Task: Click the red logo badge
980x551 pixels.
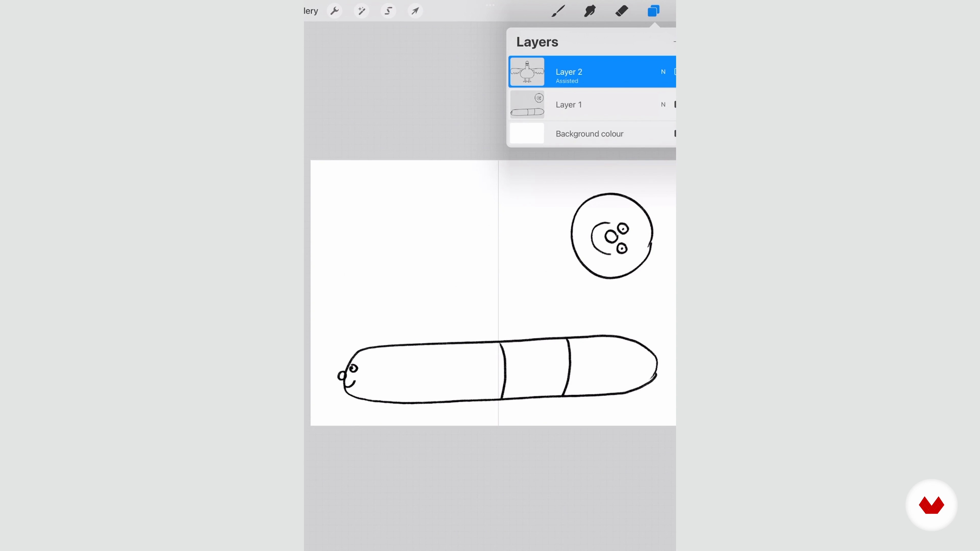Action: click(x=931, y=505)
